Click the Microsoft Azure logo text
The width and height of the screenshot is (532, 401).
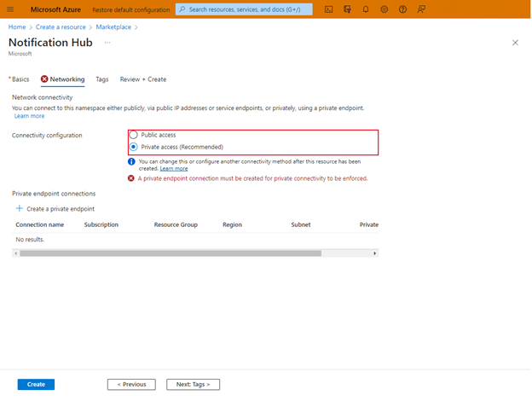[55, 9]
